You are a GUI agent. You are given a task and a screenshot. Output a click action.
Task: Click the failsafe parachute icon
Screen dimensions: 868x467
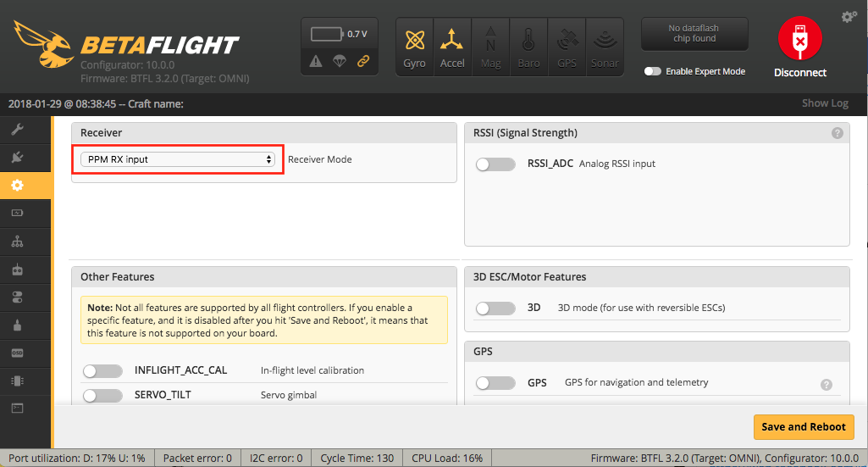click(x=340, y=61)
